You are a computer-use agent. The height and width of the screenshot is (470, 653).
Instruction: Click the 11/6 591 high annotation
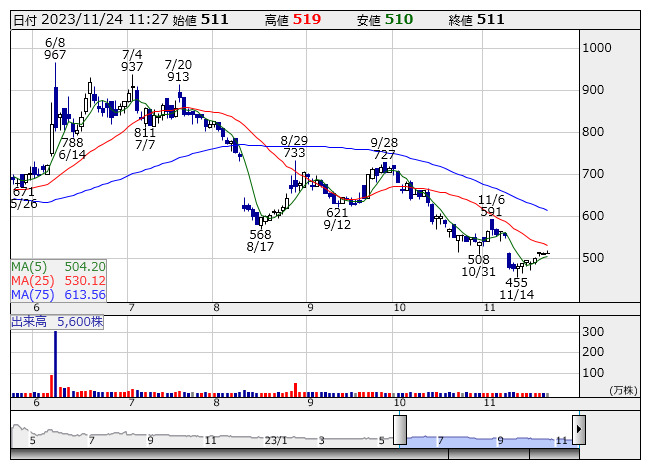[491, 206]
